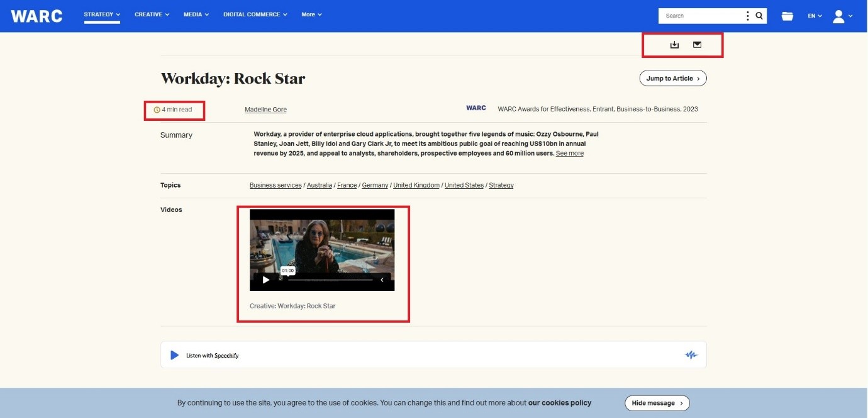
Task: Click the email envelope share icon
Action: coord(697,45)
